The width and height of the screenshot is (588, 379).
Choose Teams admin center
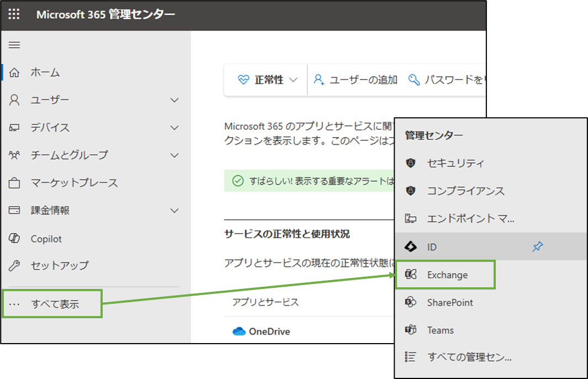440,330
